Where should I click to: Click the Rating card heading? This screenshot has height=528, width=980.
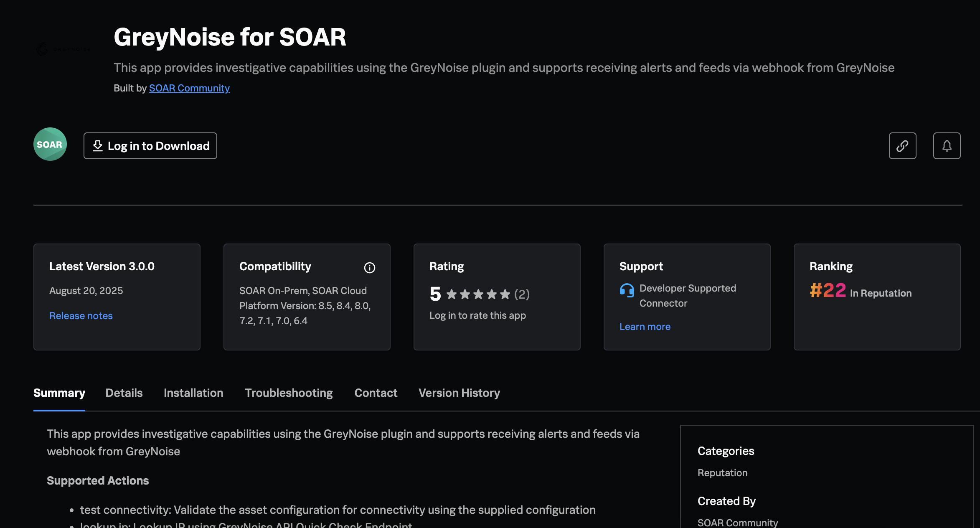(x=447, y=267)
